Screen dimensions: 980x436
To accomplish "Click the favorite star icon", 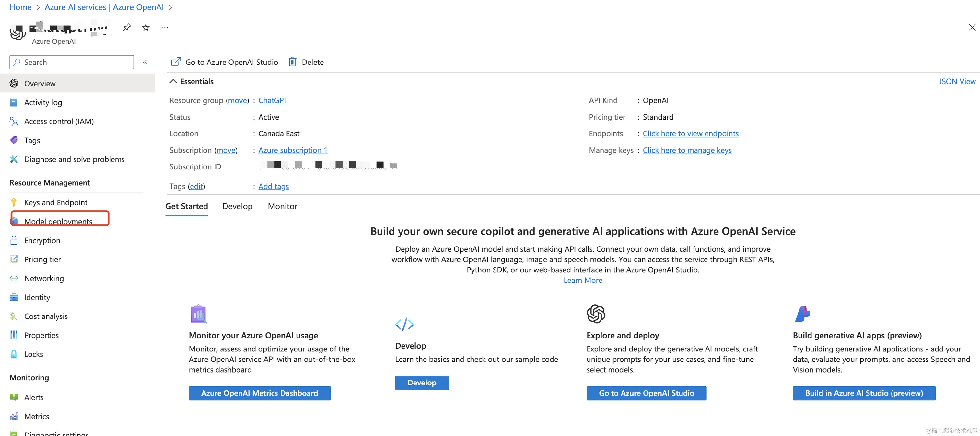I will [146, 27].
